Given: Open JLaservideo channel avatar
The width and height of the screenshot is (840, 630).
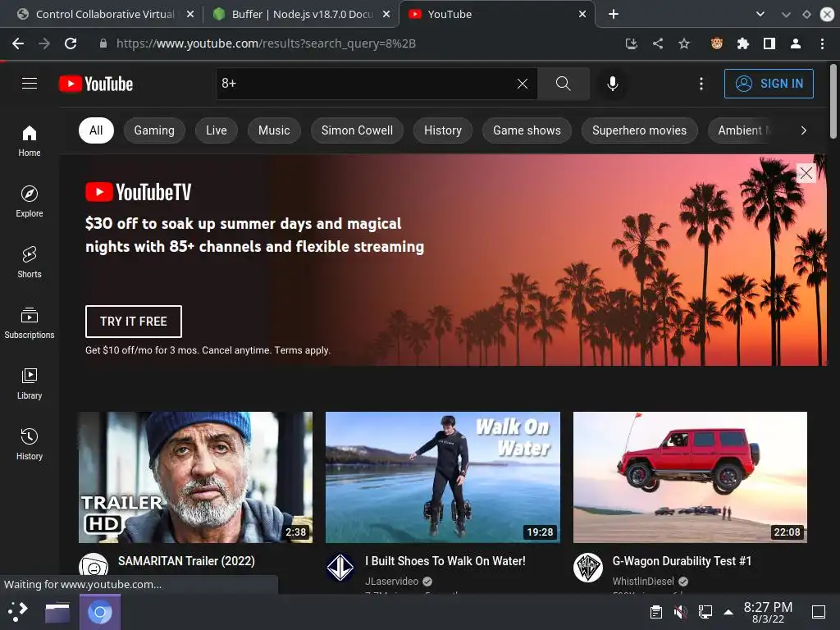Looking at the screenshot, I should 340,568.
